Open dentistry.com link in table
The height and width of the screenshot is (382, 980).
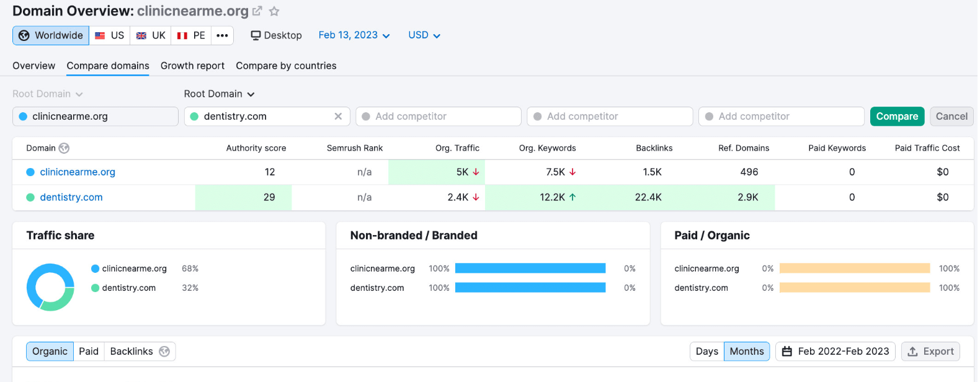[71, 197]
